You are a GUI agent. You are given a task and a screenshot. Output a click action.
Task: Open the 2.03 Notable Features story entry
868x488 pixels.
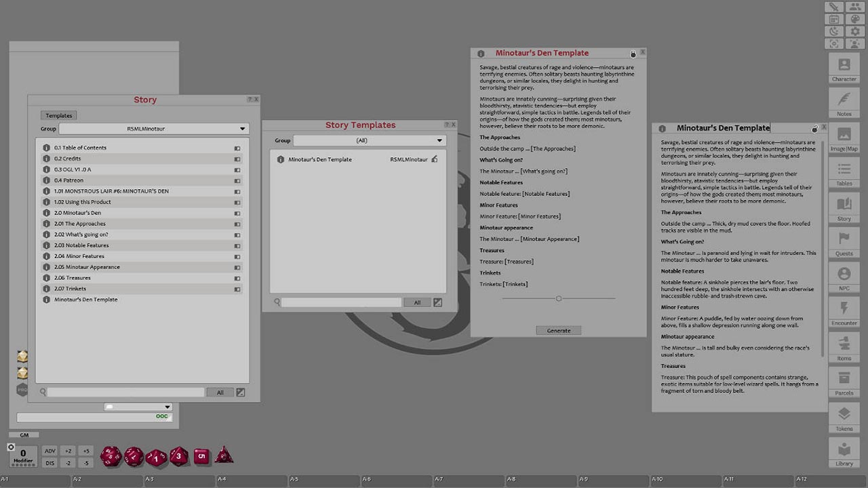[x=81, y=245]
